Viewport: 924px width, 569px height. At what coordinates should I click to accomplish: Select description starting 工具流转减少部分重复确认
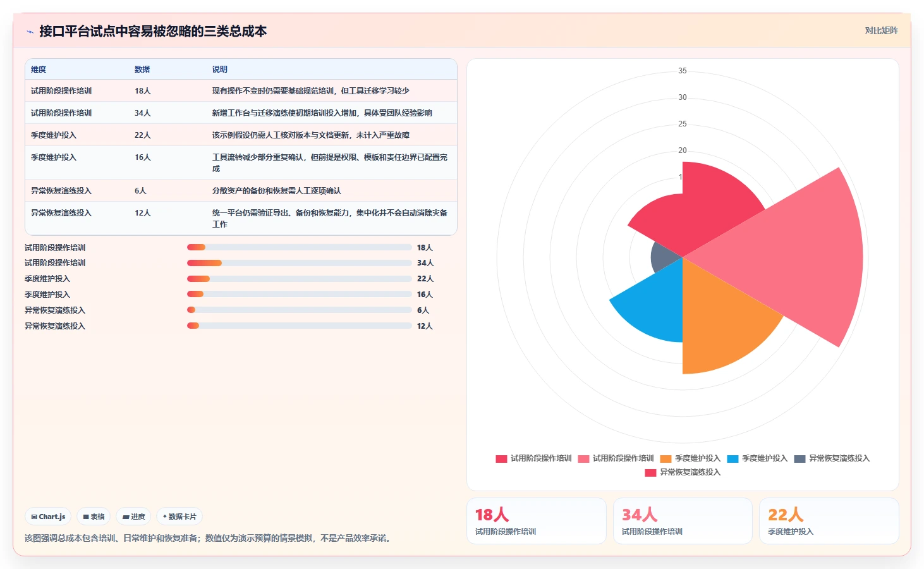tap(330, 163)
